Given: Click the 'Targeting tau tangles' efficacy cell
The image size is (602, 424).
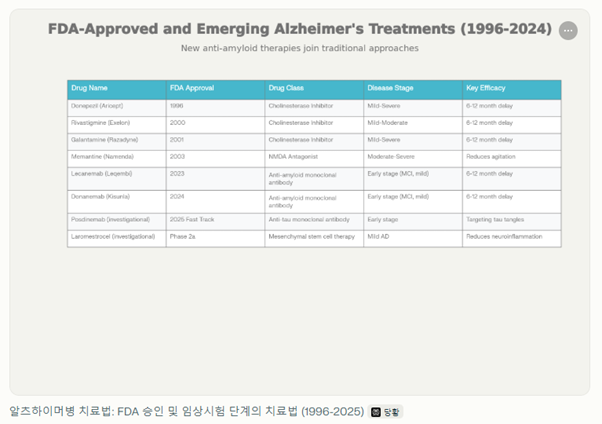Looking at the screenshot, I should tap(512, 222).
